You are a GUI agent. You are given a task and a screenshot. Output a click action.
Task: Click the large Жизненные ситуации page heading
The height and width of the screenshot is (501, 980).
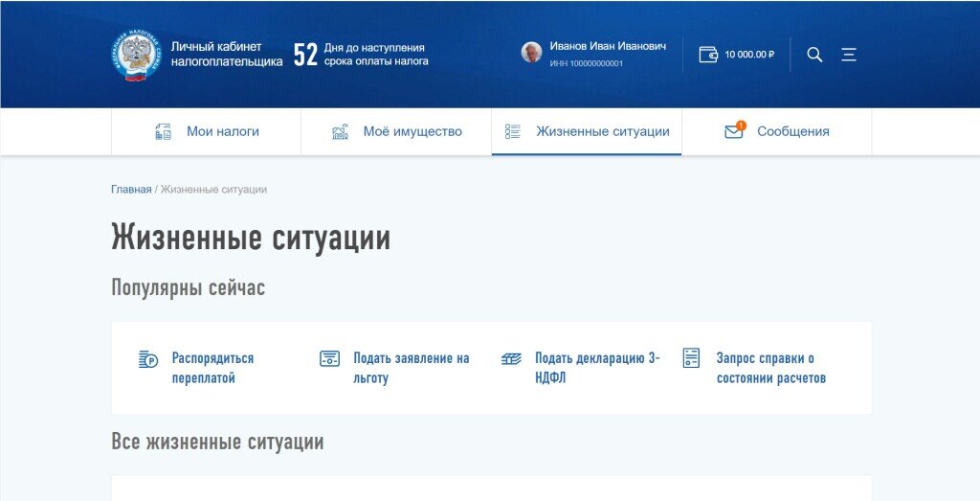(251, 238)
